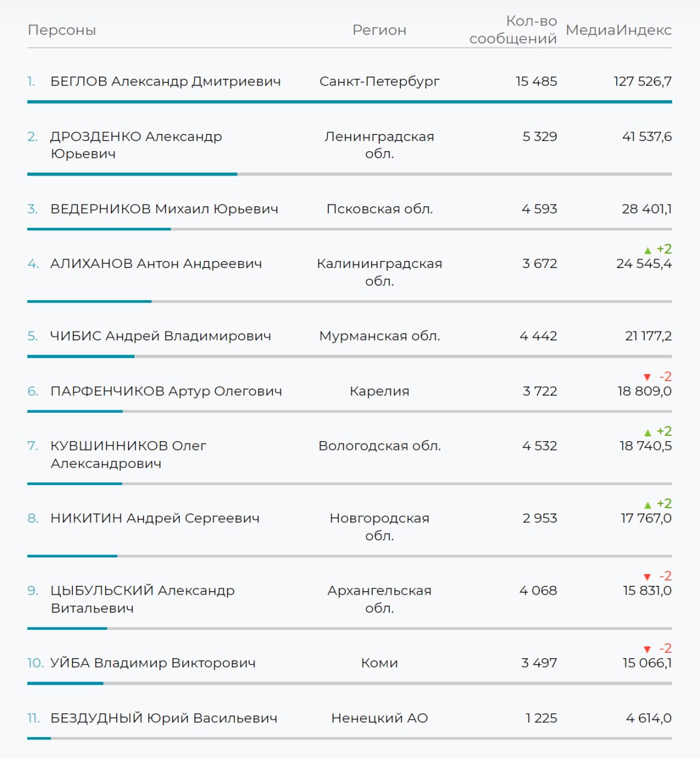The image size is (700, 759).
Task: Click Беглов's full teal progress bar
Action: point(350,102)
